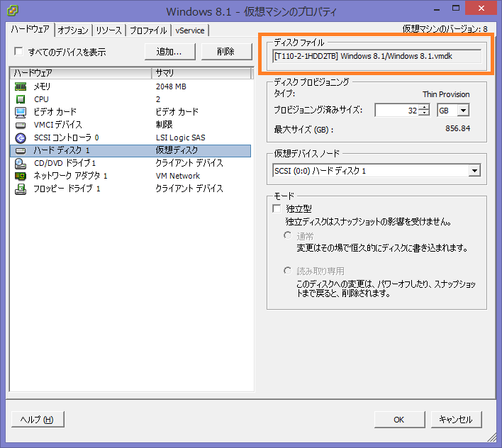Click the VM Network summary value
Image resolution: width=502 pixels, height=448 pixels.
point(178,176)
